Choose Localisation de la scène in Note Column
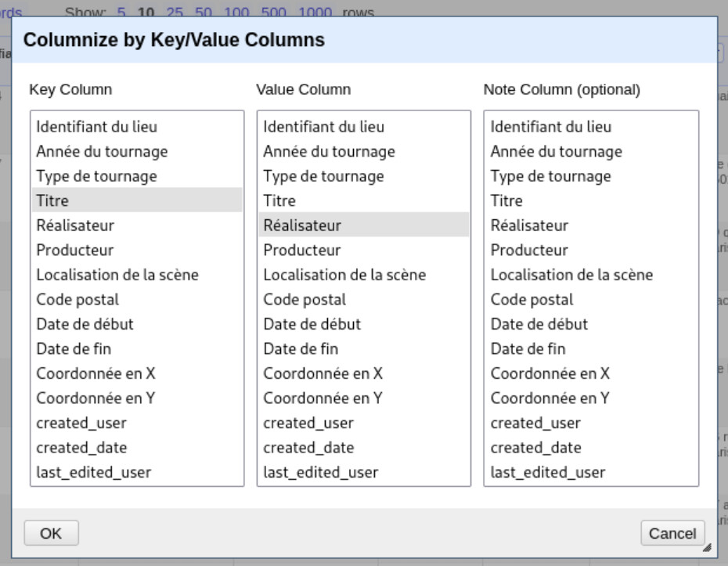This screenshot has width=728, height=566. [571, 275]
